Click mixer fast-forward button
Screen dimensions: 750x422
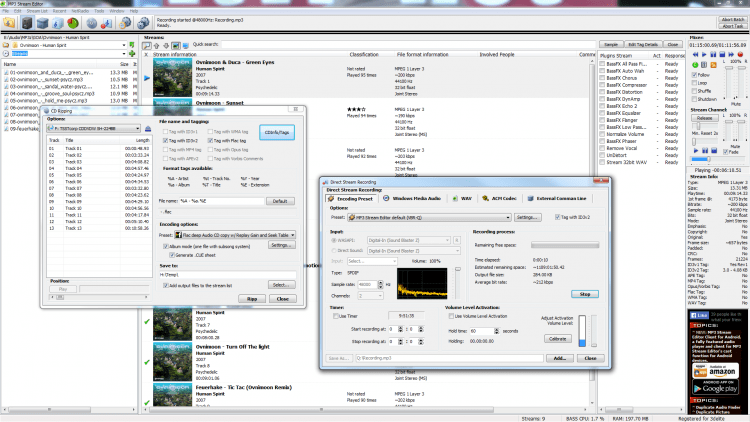pyautogui.click(x=731, y=55)
